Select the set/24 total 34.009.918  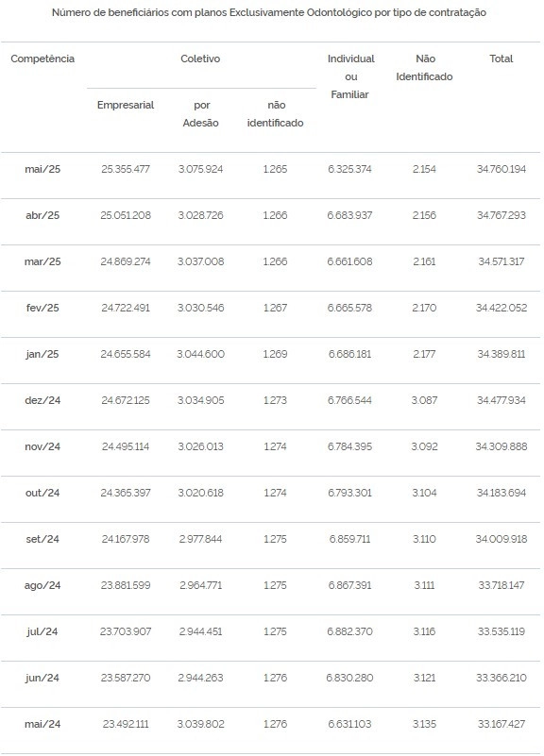[501, 539]
